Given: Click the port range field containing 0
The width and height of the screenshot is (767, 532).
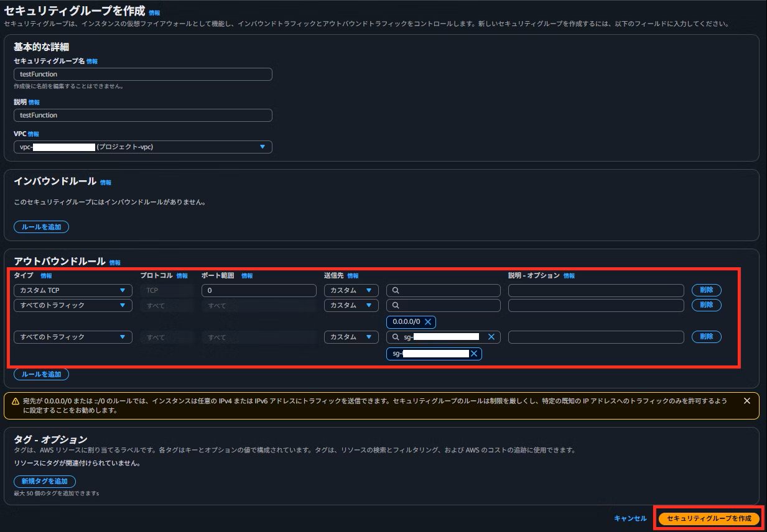Looking at the screenshot, I should (x=259, y=290).
